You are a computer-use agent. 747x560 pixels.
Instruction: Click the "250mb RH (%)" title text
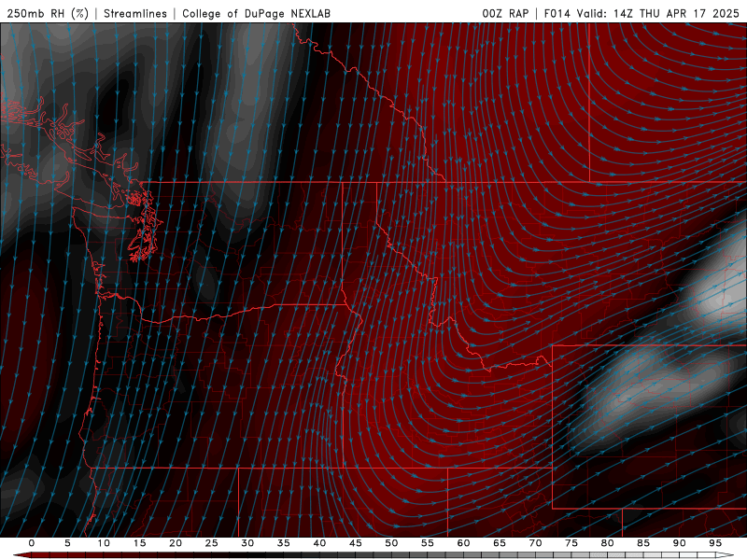point(48,13)
